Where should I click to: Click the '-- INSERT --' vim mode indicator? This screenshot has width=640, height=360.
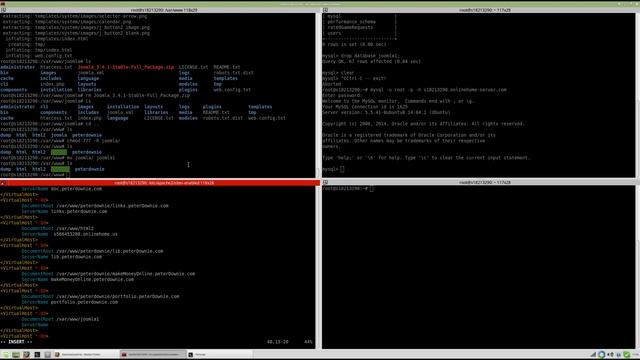pyautogui.click(x=16, y=342)
